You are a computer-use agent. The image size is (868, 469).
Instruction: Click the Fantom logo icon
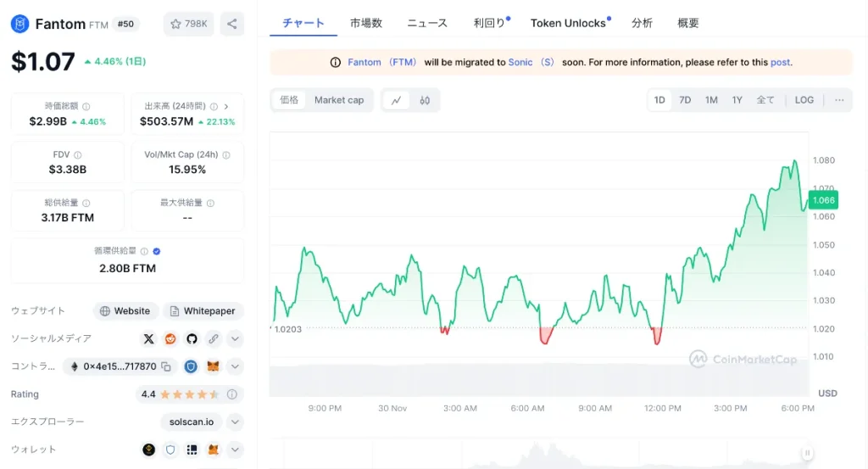(20, 24)
